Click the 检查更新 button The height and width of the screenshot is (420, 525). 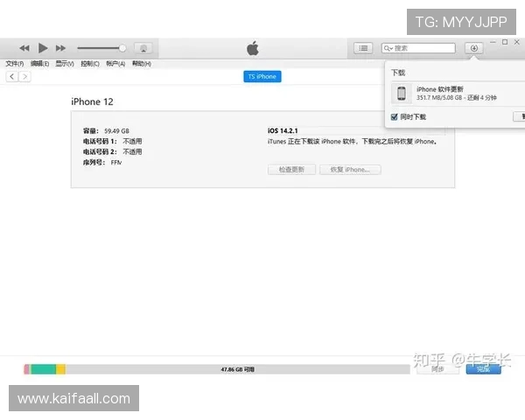click(291, 170)
